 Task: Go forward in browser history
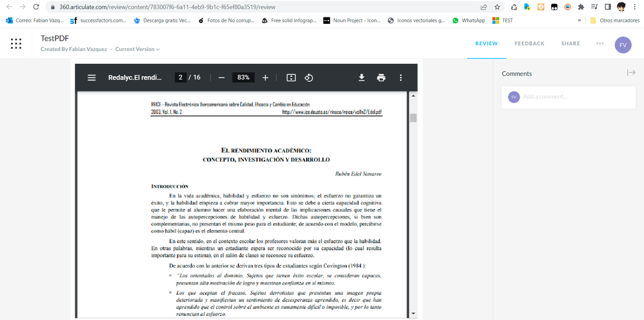click(x=23, y=7)
